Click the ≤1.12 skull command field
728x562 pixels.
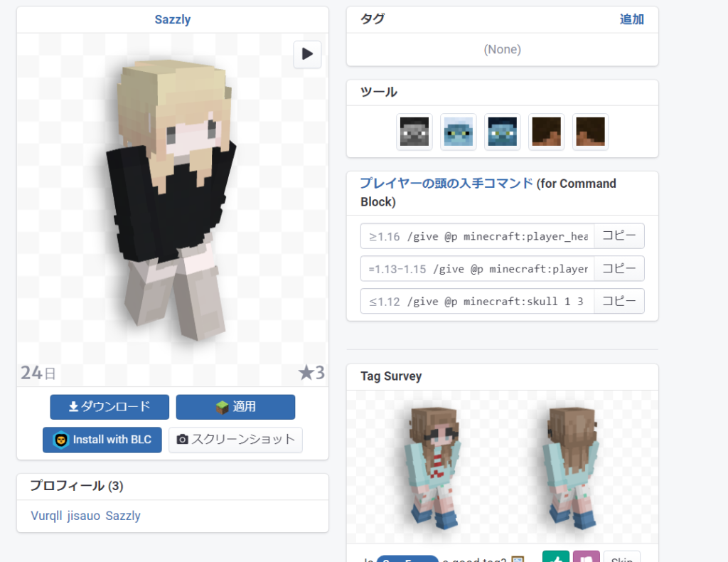pyautogui.click(x=477, y=301)
